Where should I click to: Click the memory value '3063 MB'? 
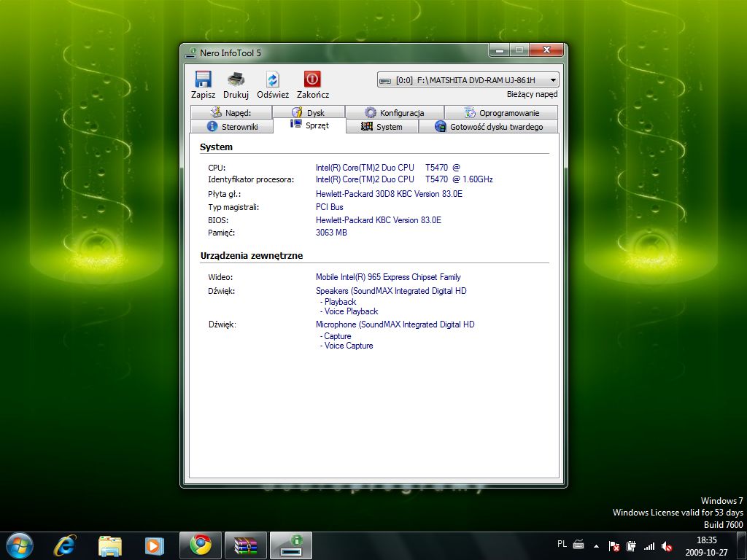[331, 233]
